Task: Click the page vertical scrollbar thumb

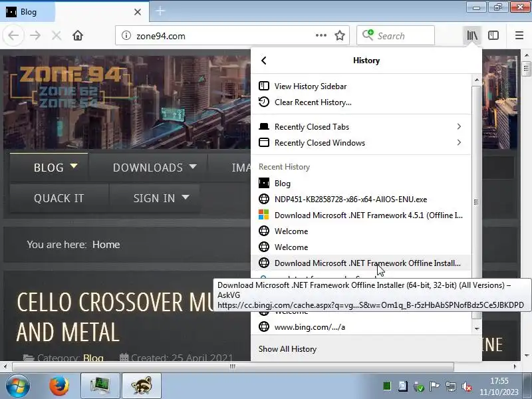Action: point(526,69)
